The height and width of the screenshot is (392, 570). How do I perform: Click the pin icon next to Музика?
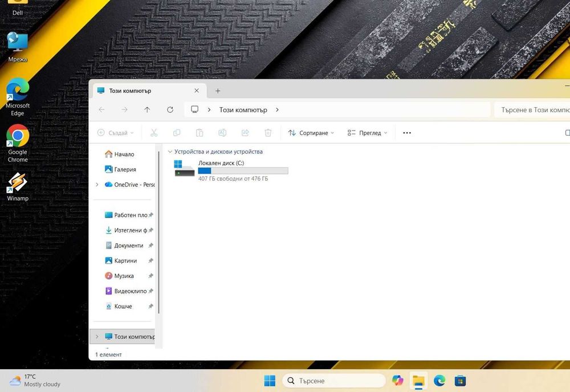(x=150, y=276)
